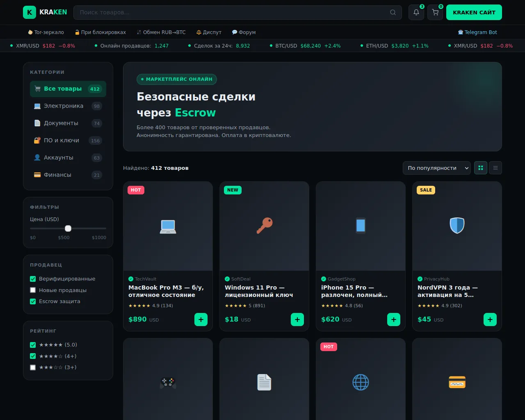Open the Форум link

click(244, 32)
